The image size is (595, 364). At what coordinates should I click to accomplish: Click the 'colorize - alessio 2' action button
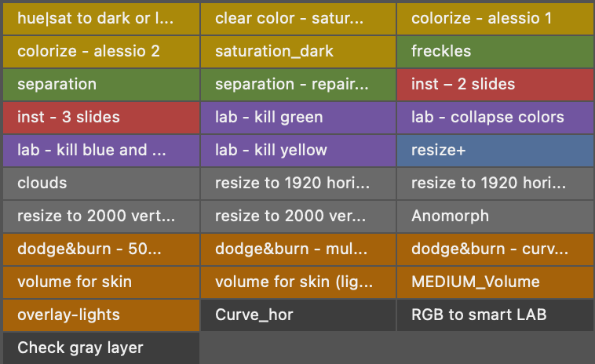100,51
